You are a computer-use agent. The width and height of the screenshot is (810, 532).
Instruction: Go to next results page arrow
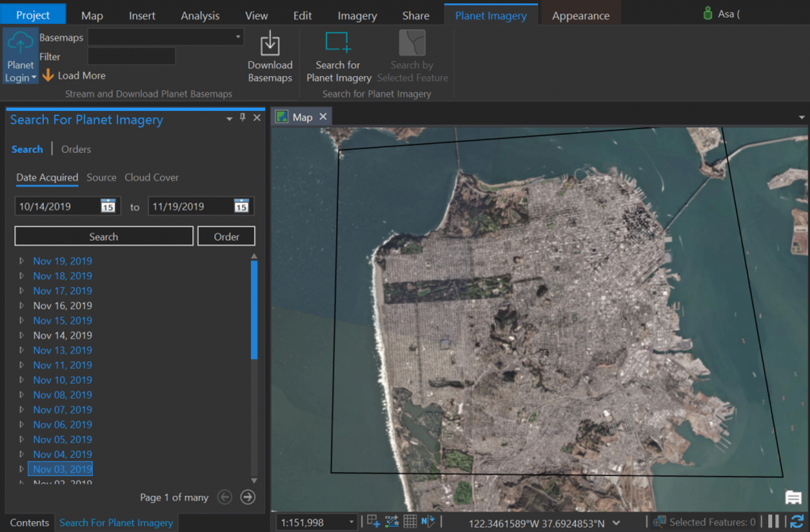point(248,497)
